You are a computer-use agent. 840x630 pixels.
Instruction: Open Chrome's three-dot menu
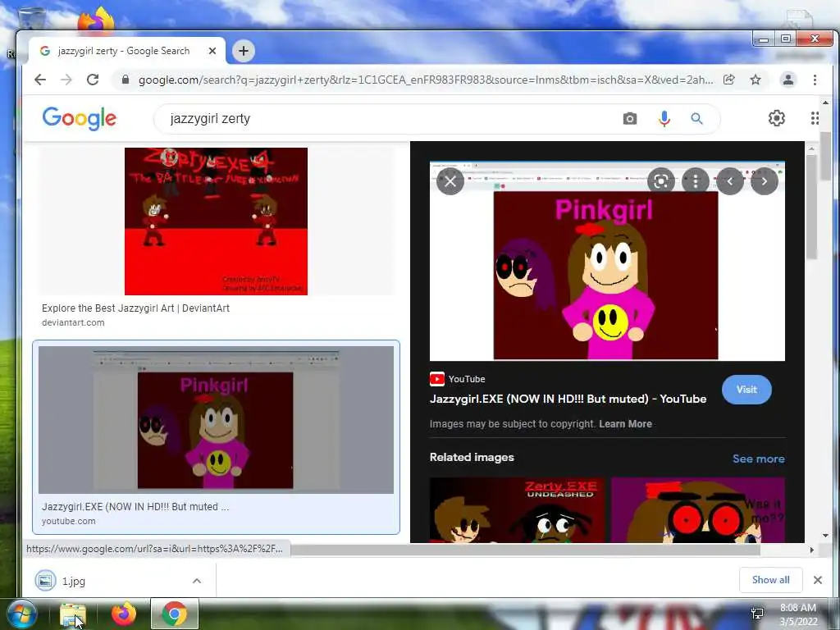[x=815, y=80]
